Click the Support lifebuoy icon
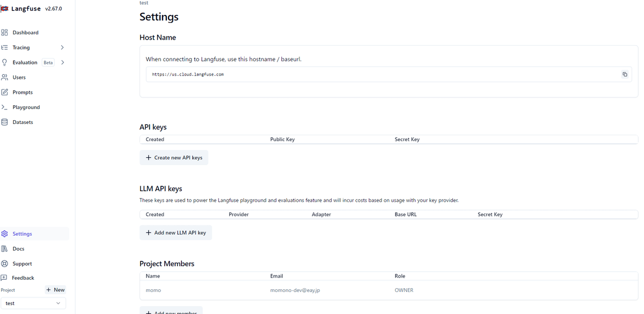Viewport: 644px width, 314px height. pos(4,264)
